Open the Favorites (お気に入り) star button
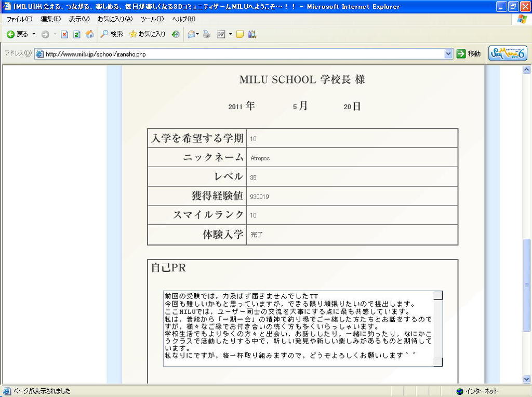 pyautogui.click(x=147, y=34)
